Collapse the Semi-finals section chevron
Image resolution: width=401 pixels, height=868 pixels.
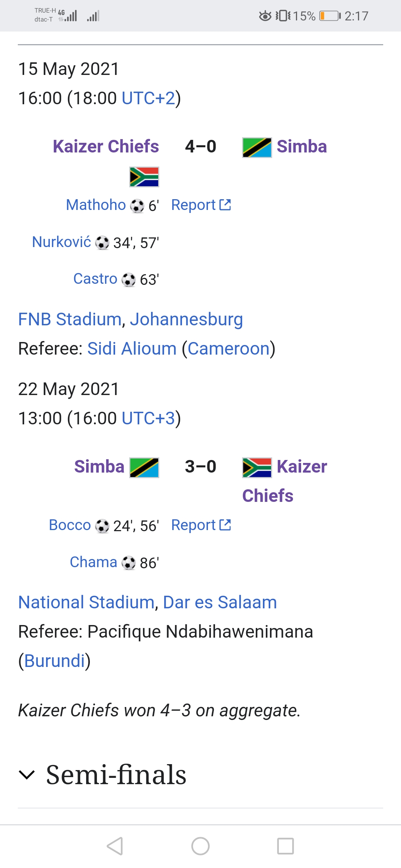(27, 775)
